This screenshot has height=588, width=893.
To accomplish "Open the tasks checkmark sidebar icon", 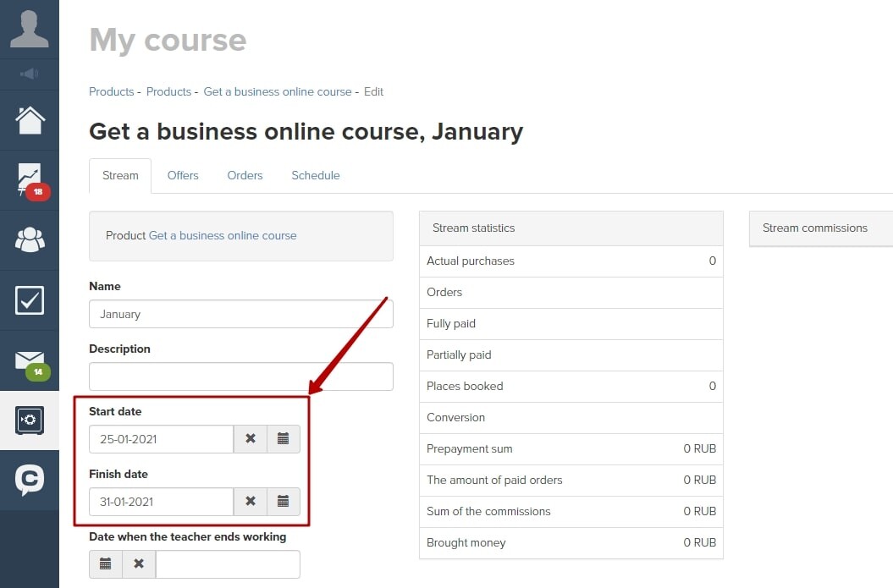I will coord(30,300).
